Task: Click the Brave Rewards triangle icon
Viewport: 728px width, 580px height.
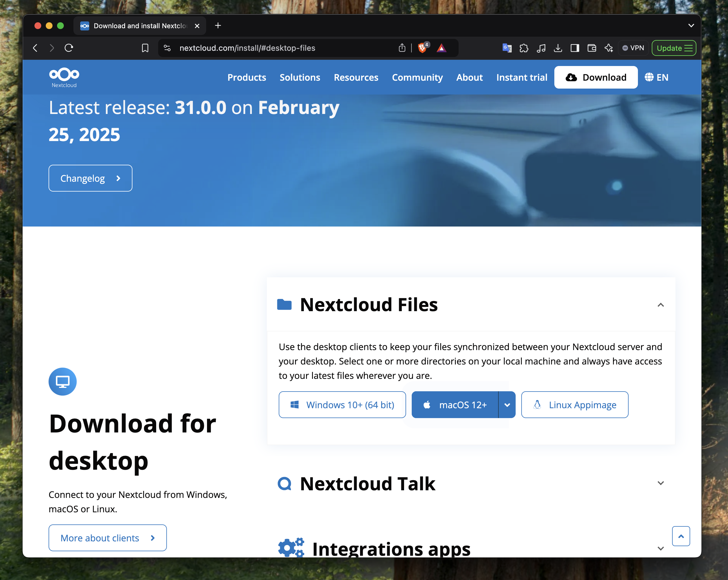Action: point(441,48)
